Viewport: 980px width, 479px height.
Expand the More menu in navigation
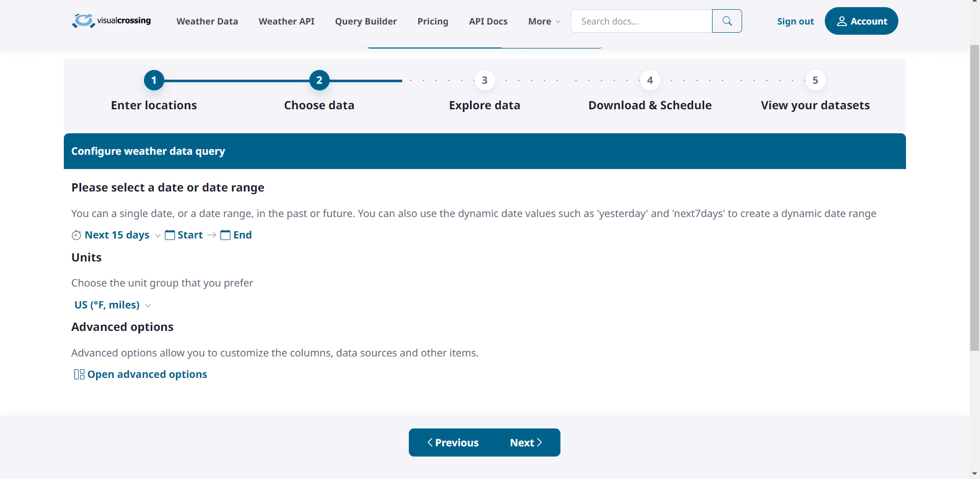544,21
